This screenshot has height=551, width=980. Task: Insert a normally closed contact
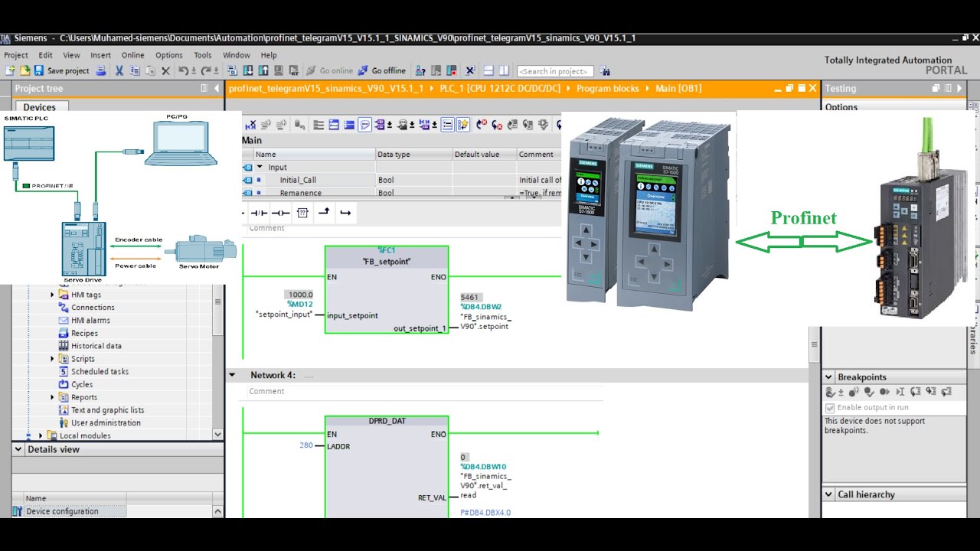[x=260, y=213]
